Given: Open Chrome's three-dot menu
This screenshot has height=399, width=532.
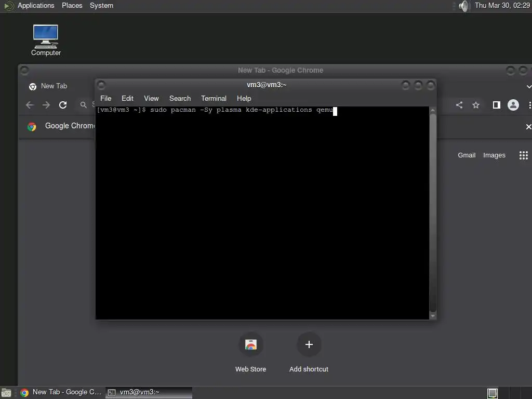Looking at the screenshot, I should 529,105.
